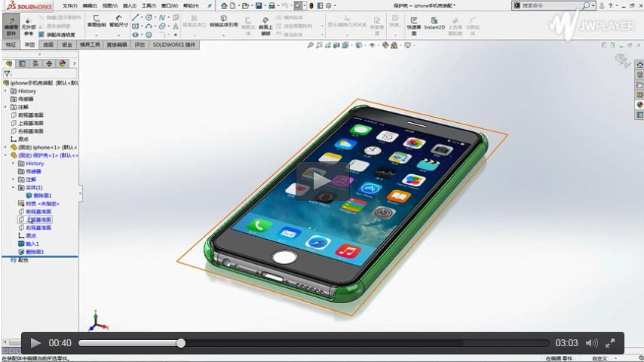Switch to the 特征 ribbon tab
The width and height of the screenshot is (644, 362).
(11, 44)
